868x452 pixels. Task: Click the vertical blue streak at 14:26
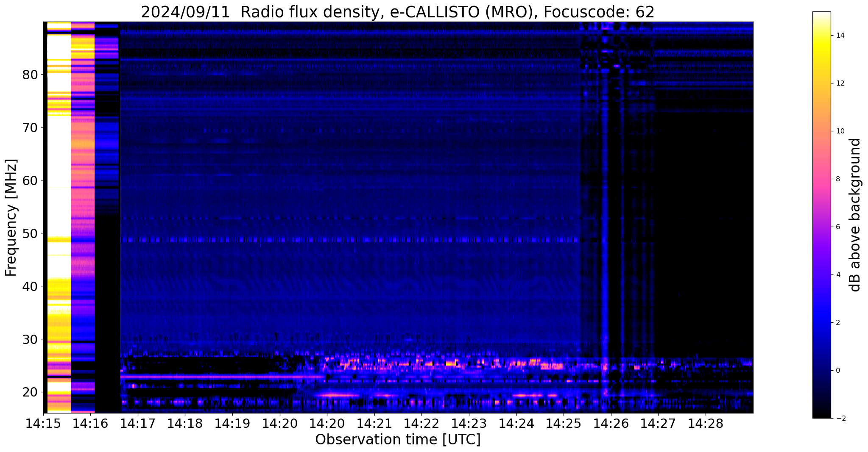click(x=605, y=212)
